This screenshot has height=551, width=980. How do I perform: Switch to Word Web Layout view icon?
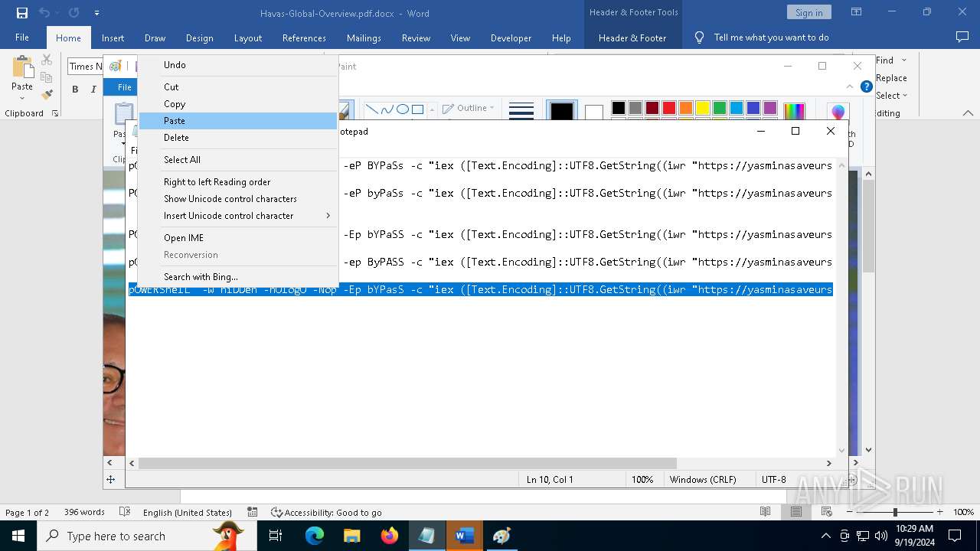pyautogui.click(x=827, y=512)
